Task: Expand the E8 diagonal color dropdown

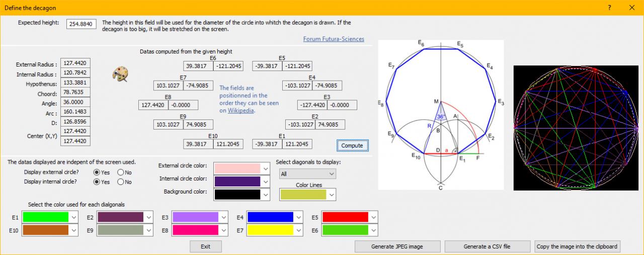Action: point(223,230)
